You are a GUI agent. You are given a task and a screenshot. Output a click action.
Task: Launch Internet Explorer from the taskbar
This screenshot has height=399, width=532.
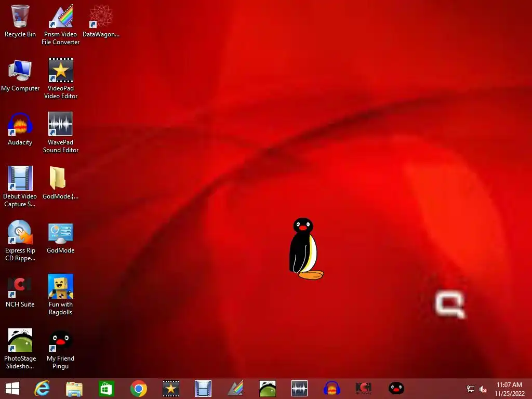click(x=42, y=389)
